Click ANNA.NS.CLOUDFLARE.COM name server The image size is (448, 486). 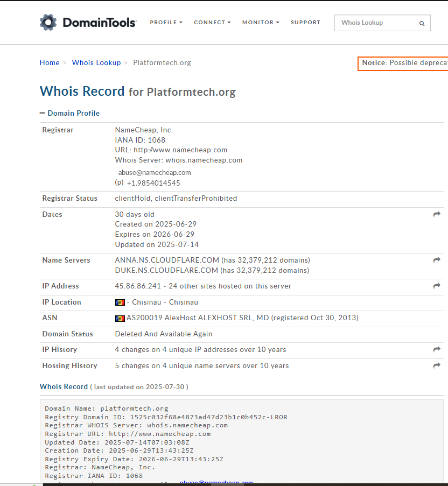167,260
